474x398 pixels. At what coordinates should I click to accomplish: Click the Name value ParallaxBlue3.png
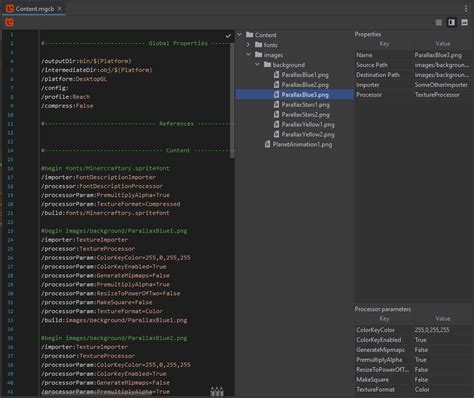click(x=438, y=55)
